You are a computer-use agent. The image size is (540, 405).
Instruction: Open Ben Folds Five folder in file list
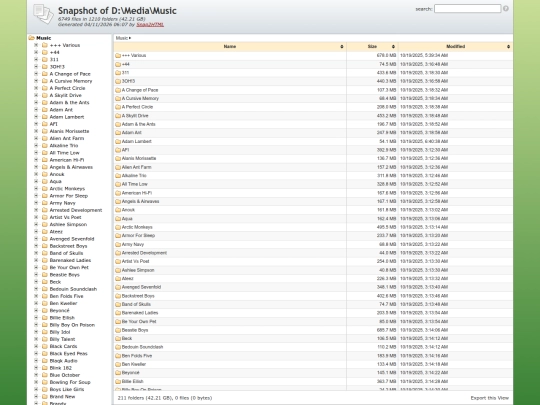(137, 356)
